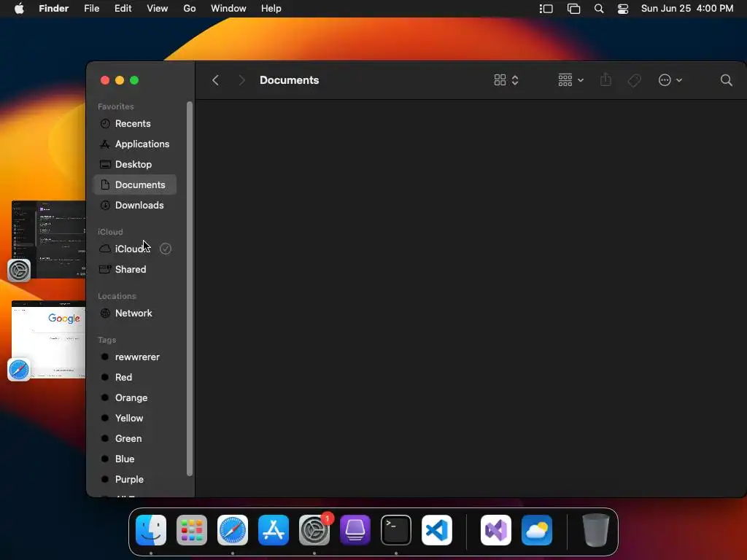Select the Orange tag

[x=135, y=397]
